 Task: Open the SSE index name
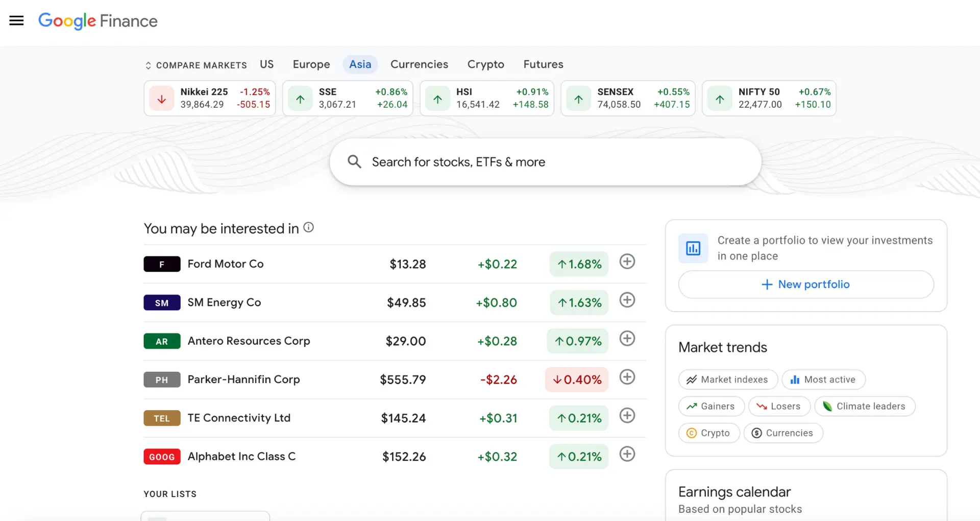coord(328,92)
